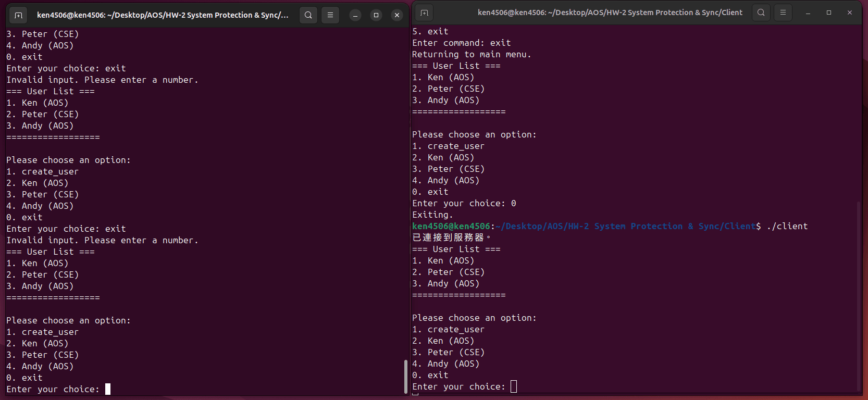Click the "Returning to main menu." line
The width and height of the screenshot is (868, 400).
[472, 54]
